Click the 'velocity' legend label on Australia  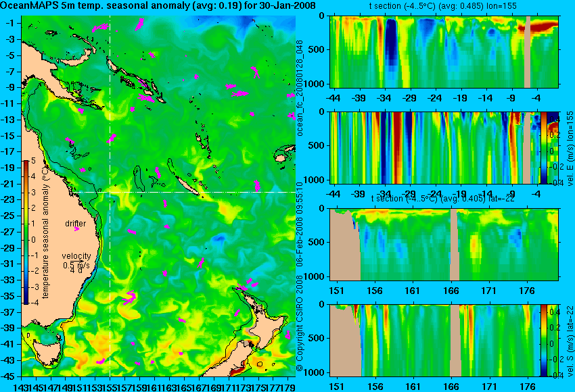pyautogui.click(x=76, y=256)
